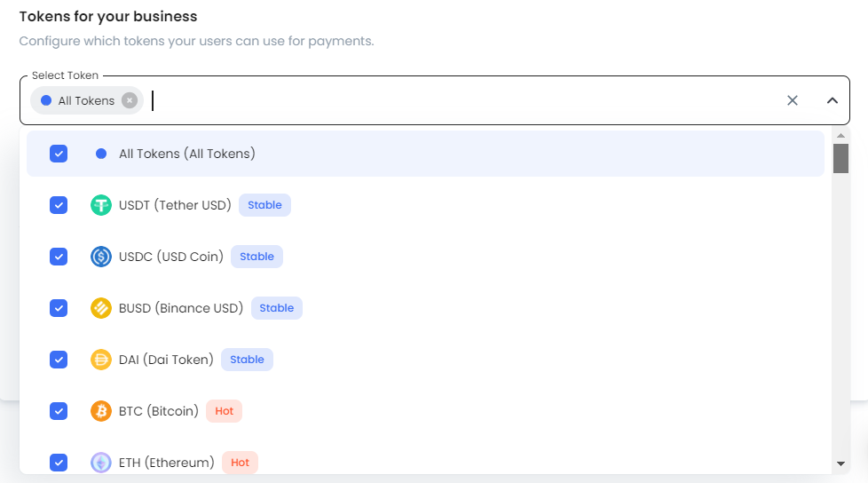
Task: Uncheck the USDT checkbox
Action: (x=59, y=205)
